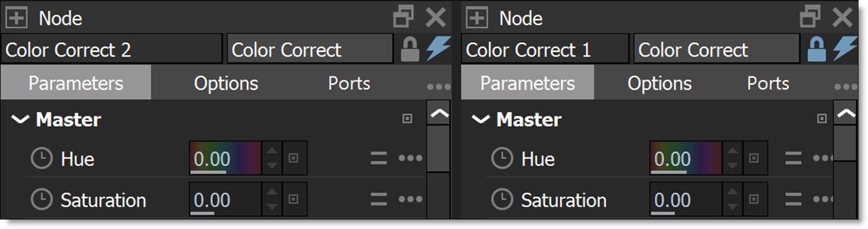Click the Hue color gradient field in Color Correct 2

(x=225, y=158)
